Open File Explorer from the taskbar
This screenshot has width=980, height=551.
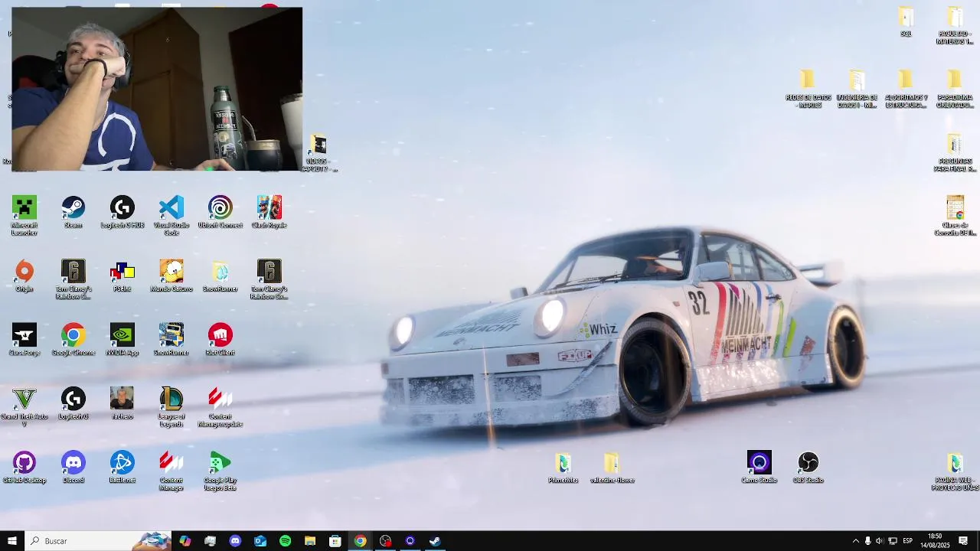(310, 541)
